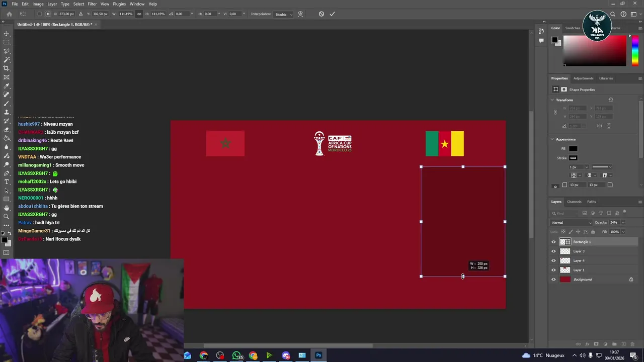The height and width of the screenshot is (362, 644).
Task: Open Photoshop from the Windows taskbar
Action: (318, 355)
